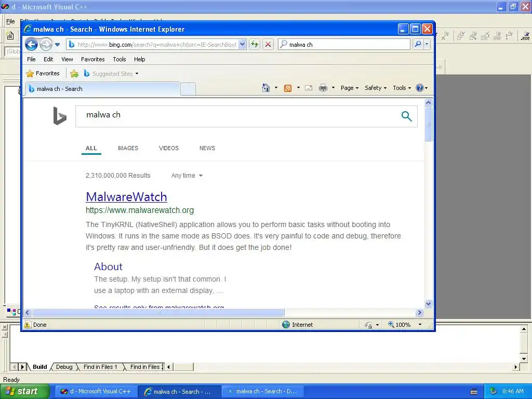Click the blue Help question icon
Screen dimensions: 532x399
pos(420,88)
